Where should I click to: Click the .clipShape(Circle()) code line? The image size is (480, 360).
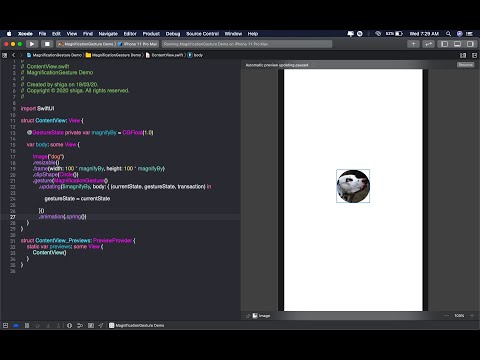click(x=55, y=174)
